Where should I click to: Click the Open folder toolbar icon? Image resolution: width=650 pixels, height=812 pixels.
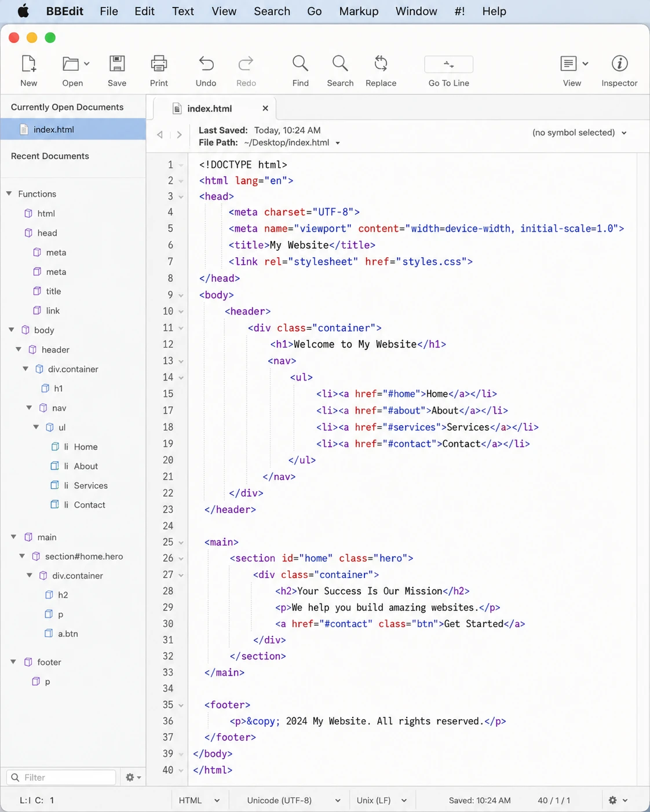point(71,64)
